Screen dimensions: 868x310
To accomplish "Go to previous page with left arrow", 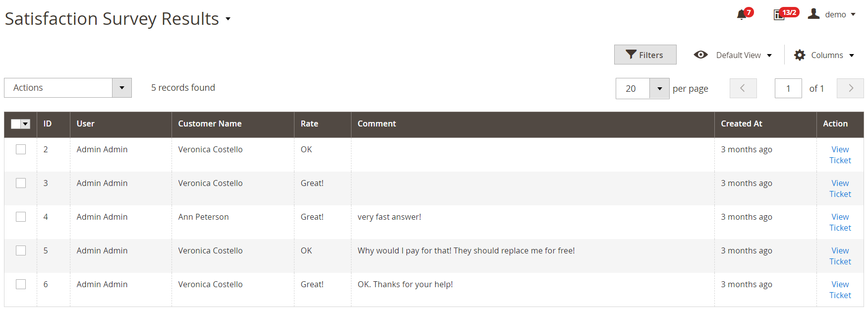I will pyautogui.click(x=743, y=88).
